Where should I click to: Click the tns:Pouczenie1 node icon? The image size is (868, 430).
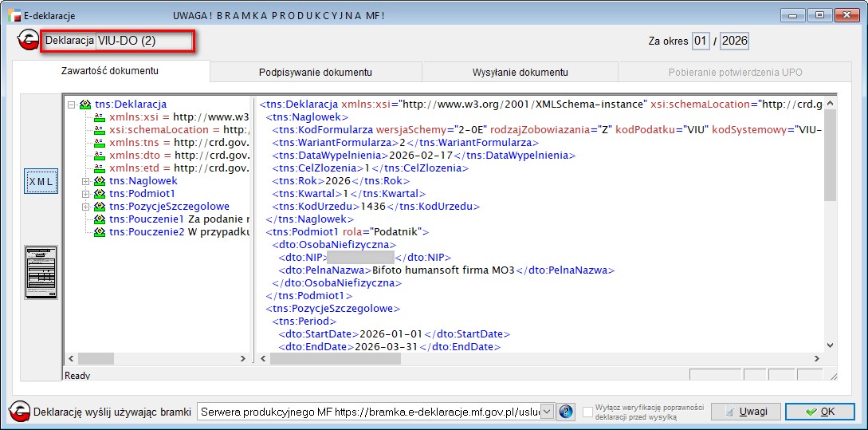[x=100, y=219]
